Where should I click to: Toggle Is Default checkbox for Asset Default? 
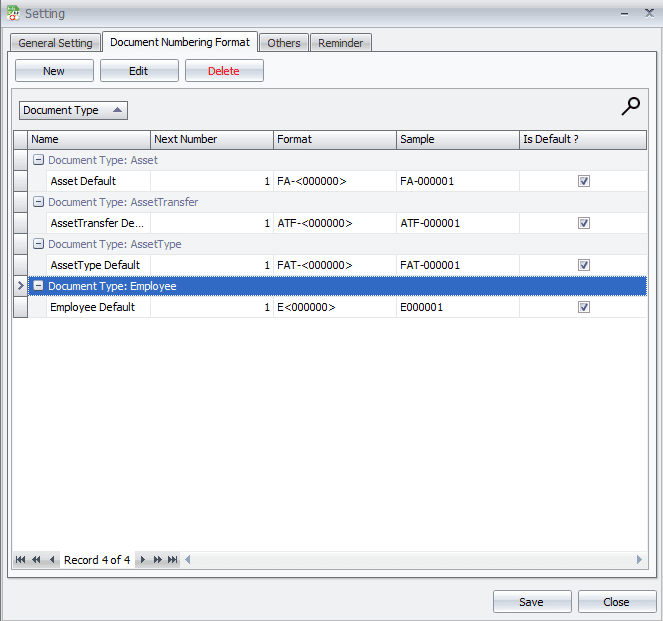point(584,181)
